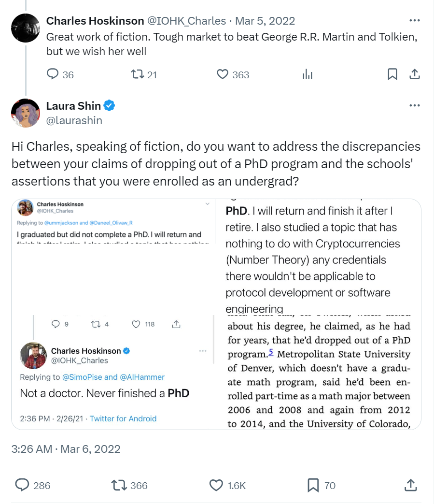The image size is (434, 504).
Task: Open the Mar 5, 2022 tweet timestamp
Action: 265,21
